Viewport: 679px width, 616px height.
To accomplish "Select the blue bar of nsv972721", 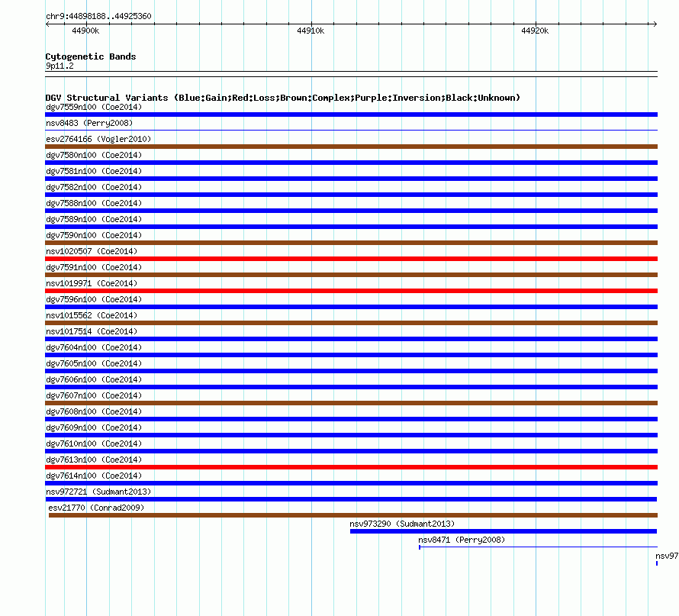I will coord(351,499).
